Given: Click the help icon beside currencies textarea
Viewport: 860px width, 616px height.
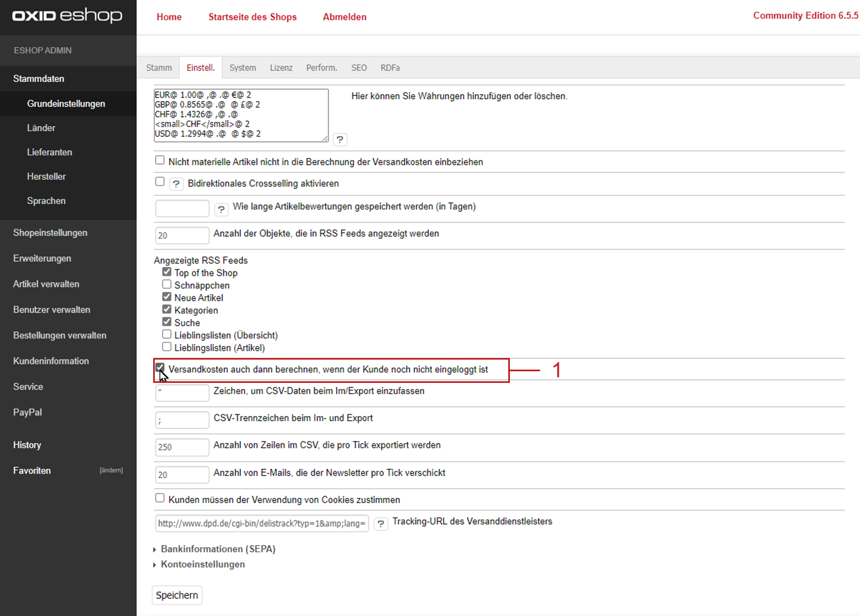Looking at the screenshot, I should coord(340,139).
